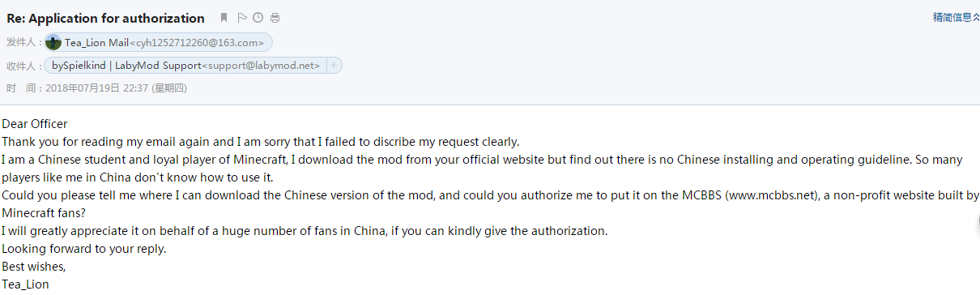The height and width of the screenshot is (295, 980).
Task: Open the Tea_Lion Mail sender chip
Action: click(x=159, y=42)
